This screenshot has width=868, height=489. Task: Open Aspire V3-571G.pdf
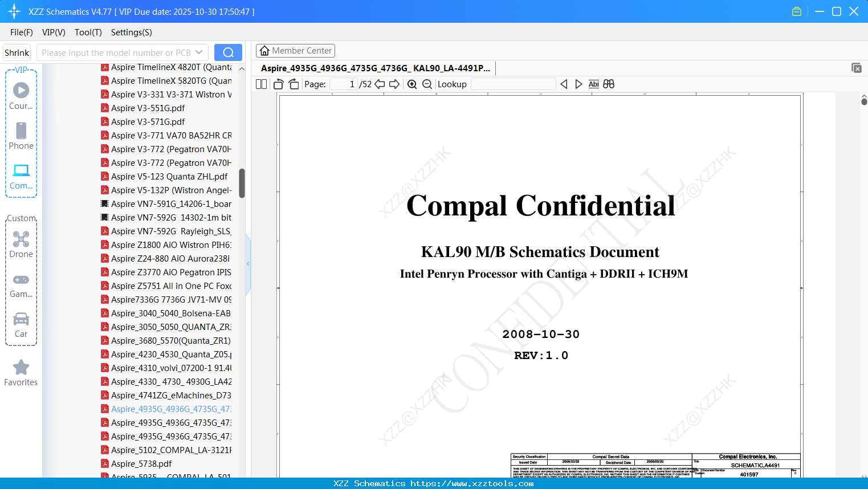click(148, 122)
